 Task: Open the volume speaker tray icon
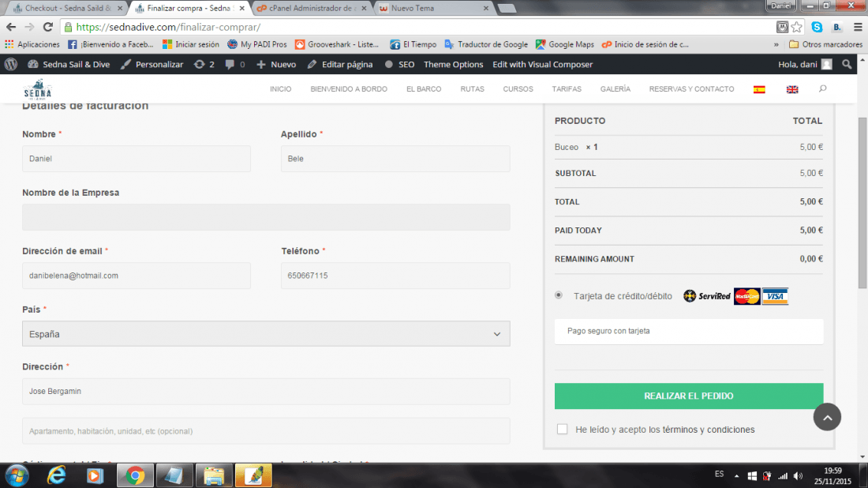pos(798,476)
